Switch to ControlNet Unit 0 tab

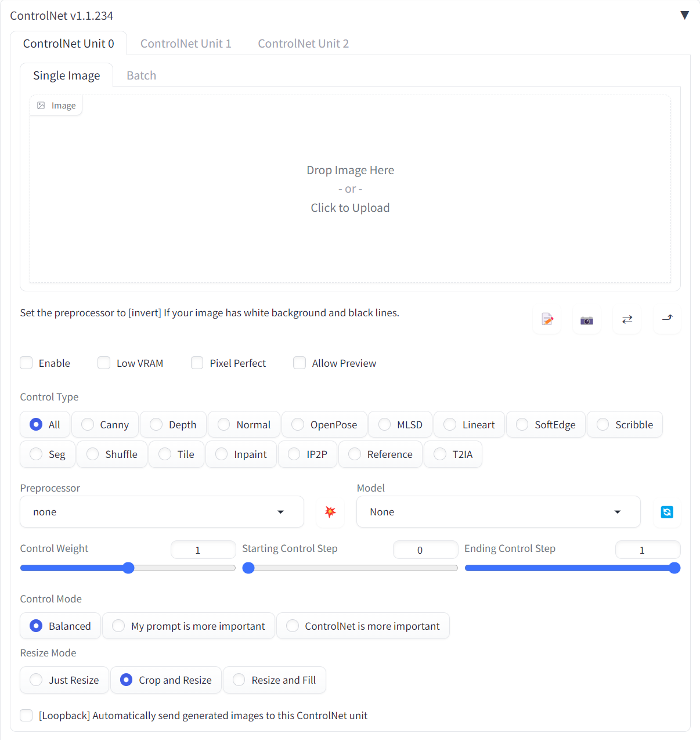pos(68,44)
